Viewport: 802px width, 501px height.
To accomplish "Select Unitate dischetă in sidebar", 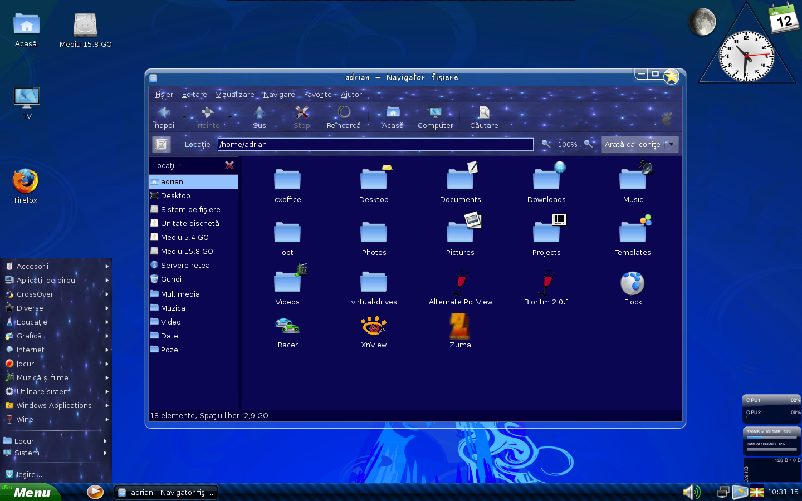I will coord(193,223).
